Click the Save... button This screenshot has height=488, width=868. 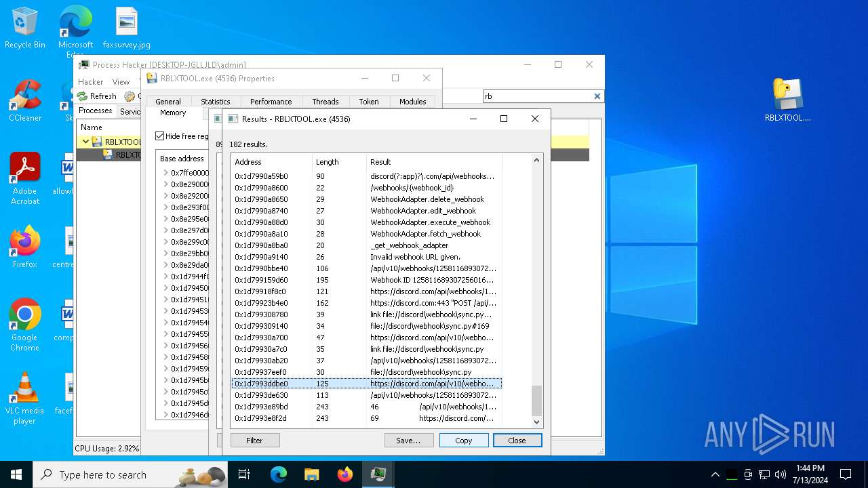[x=409, y=441]
